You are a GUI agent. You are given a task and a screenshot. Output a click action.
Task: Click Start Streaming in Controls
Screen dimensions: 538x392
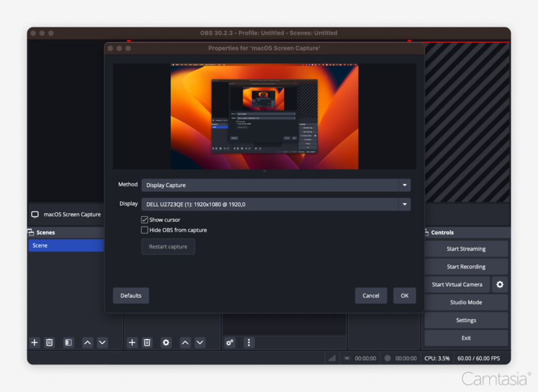click(x=466, y=249)
